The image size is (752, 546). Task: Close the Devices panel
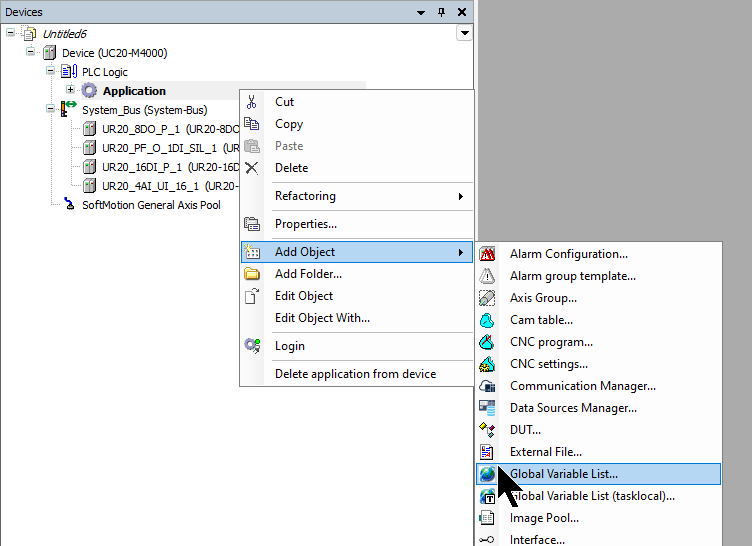[462, 12]
